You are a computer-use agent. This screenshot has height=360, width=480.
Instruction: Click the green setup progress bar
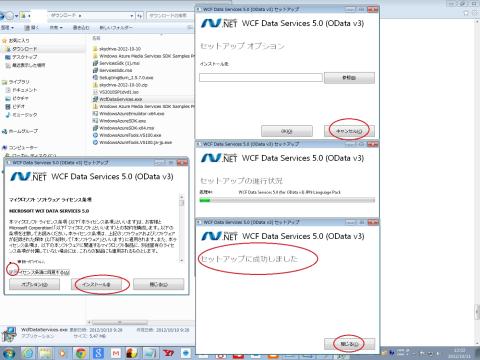click(x=287, y=200)
